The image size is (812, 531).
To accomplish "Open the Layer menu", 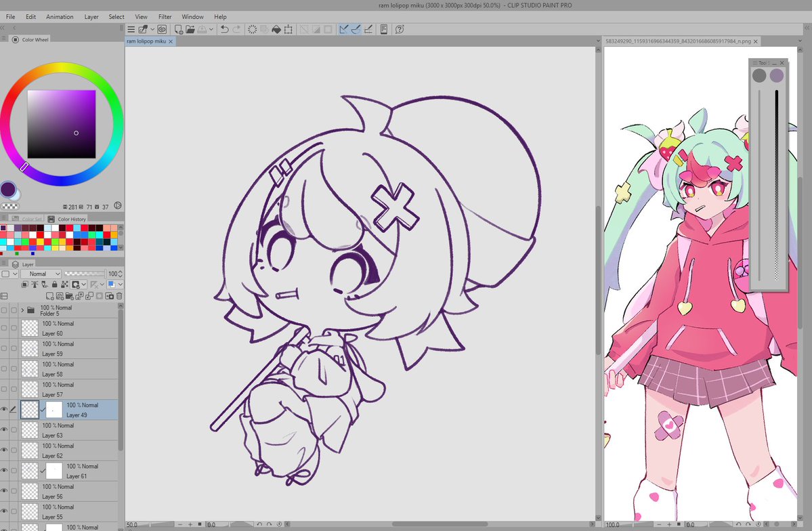I will coord(91,16).
